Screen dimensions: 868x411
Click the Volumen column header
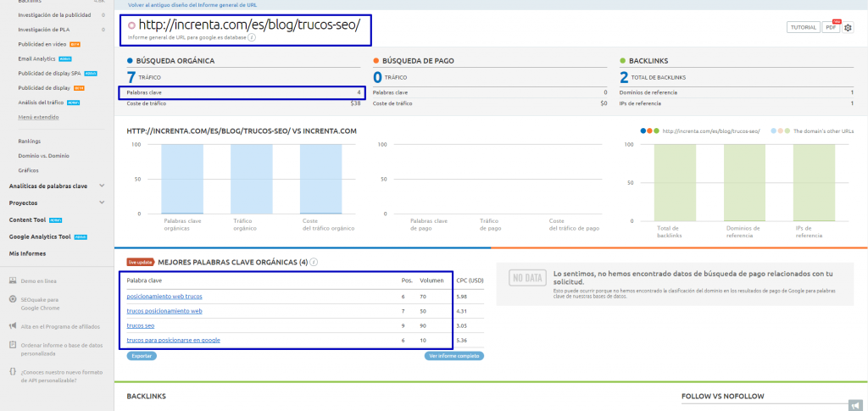pyautogui.click(x=431, y=281)
